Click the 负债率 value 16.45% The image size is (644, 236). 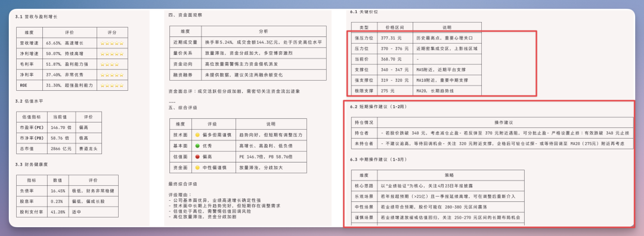coord(58,191)
